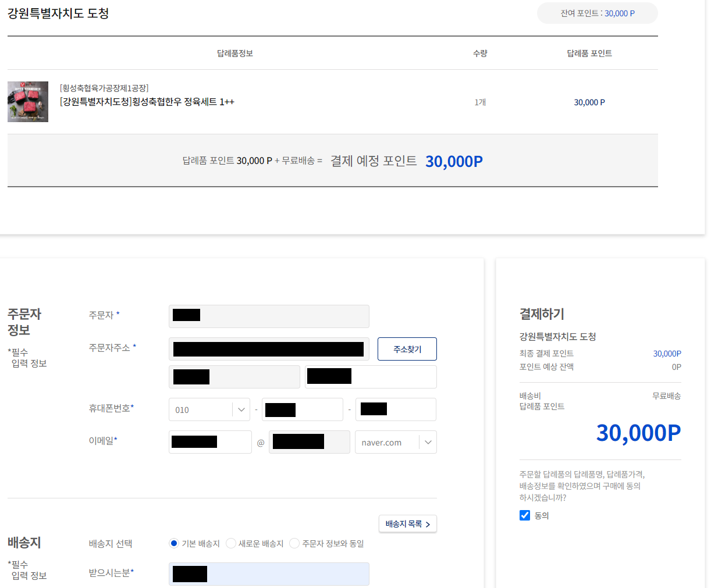Click the middle phone number input box

point(302,409)
